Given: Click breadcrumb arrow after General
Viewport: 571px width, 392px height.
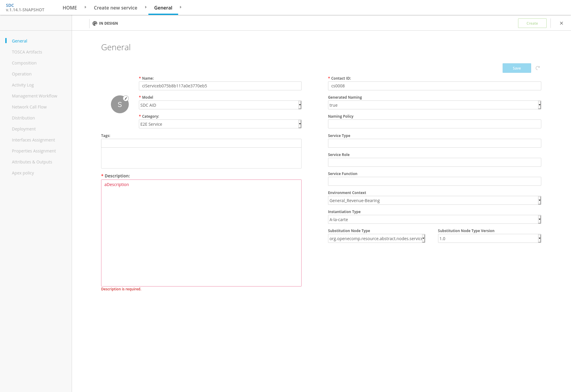Looking at the screenshot, I should 181,7.
